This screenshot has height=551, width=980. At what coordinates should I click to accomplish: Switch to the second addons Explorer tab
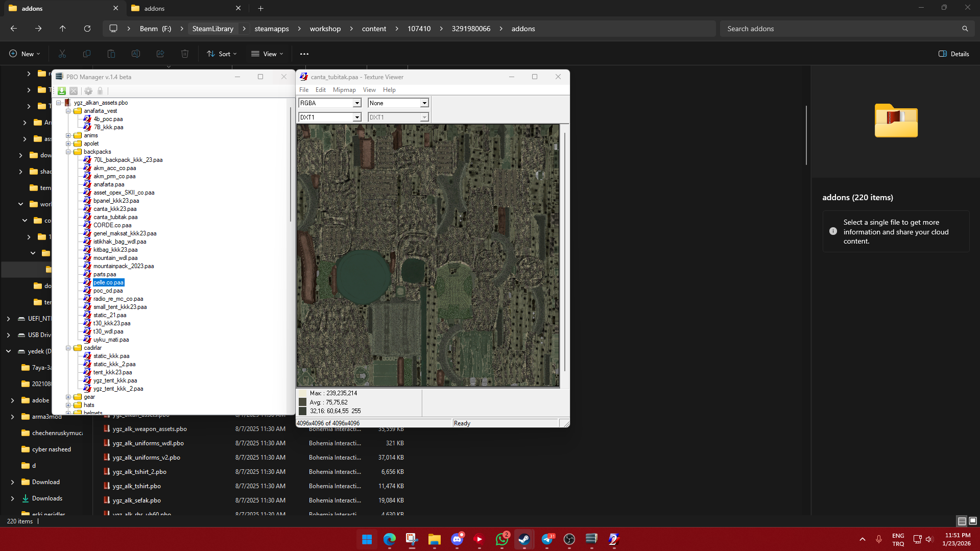[184, 8]
